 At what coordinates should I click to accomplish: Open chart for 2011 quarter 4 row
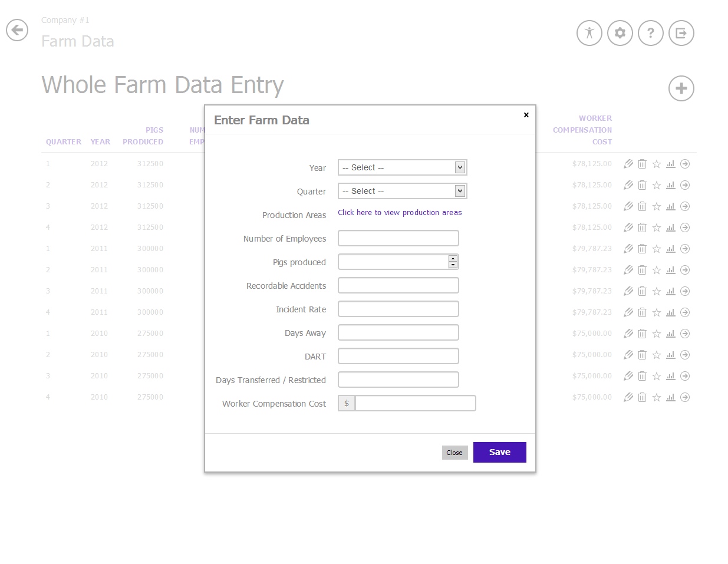[x=671, y=312]
